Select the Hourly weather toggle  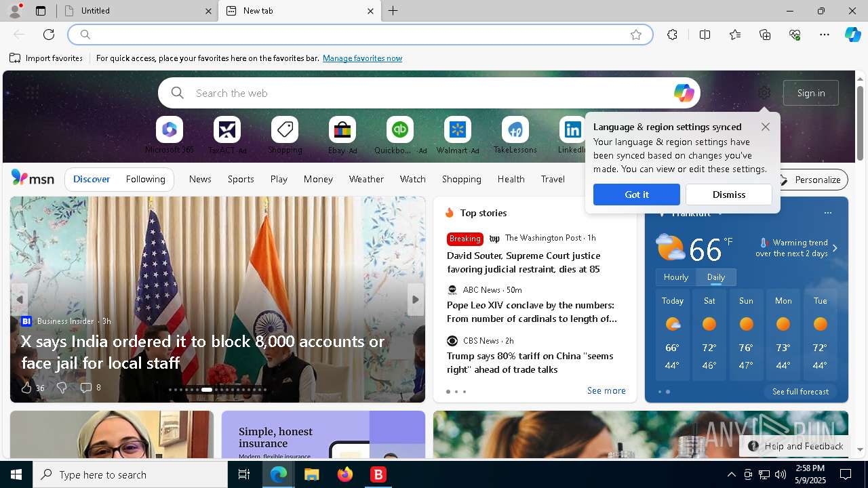676,277
